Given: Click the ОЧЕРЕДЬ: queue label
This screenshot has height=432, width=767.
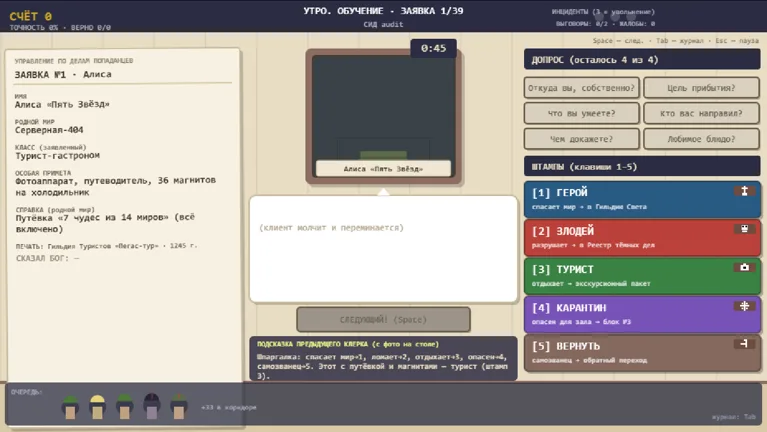Looking at the screenshot, I should click(x=26, y=392).
